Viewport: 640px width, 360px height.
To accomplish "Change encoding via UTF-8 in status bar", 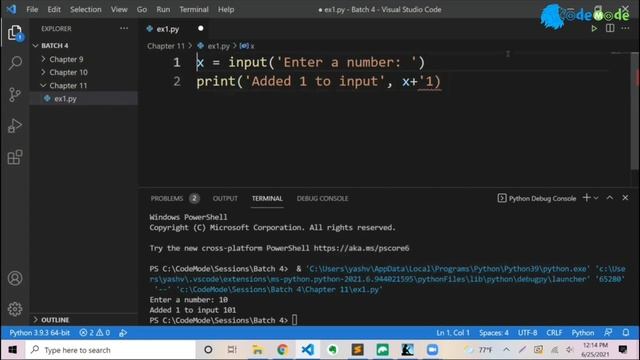I will 527,333.
